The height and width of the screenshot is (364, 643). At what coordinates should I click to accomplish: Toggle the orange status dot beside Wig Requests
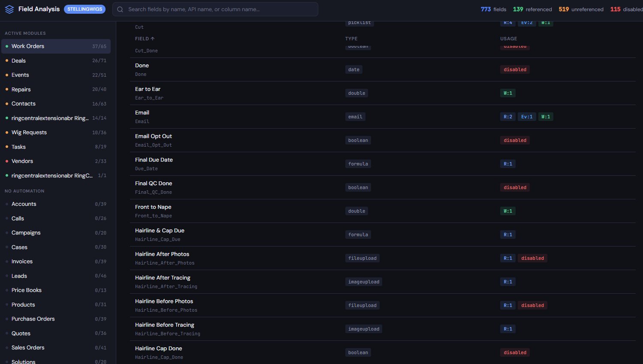pyautogui.click(x=6, y=132)
